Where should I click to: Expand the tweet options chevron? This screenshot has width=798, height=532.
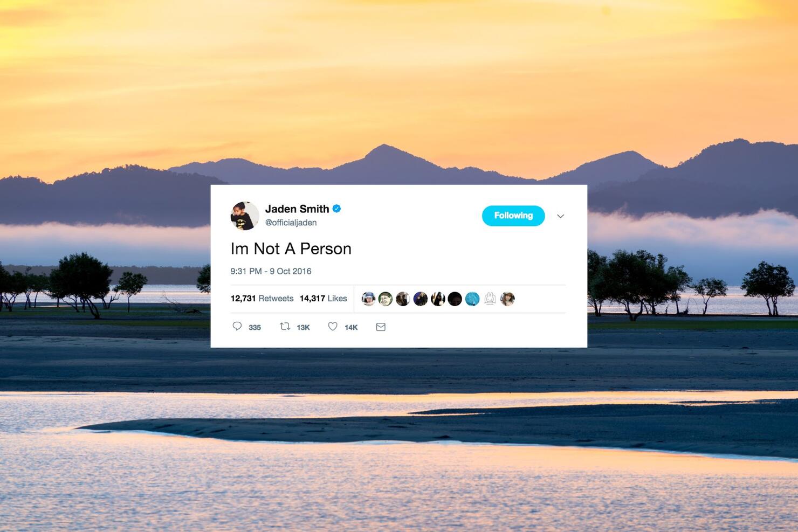560,216
